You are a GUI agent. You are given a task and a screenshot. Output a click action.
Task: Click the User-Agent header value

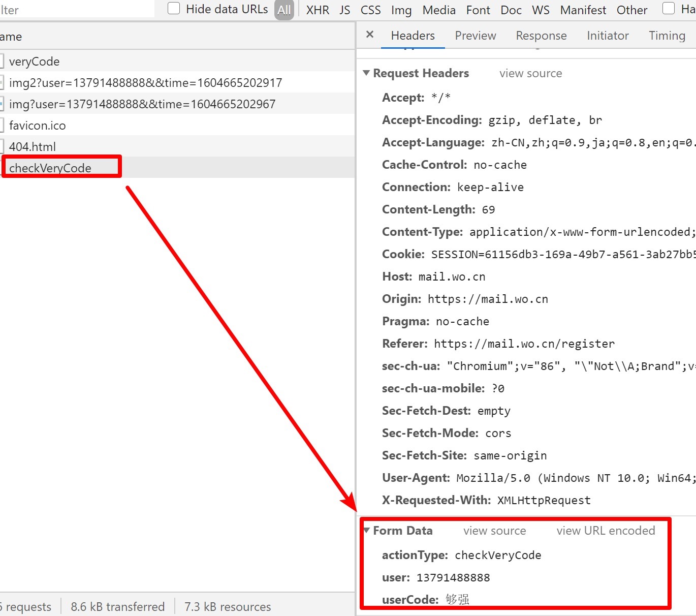coord(576,478)
